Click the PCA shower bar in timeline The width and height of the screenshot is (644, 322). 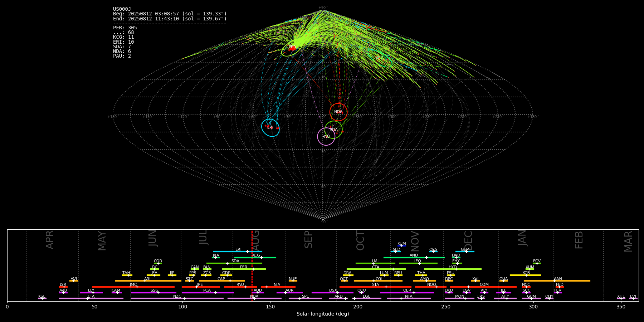[208, 293]
